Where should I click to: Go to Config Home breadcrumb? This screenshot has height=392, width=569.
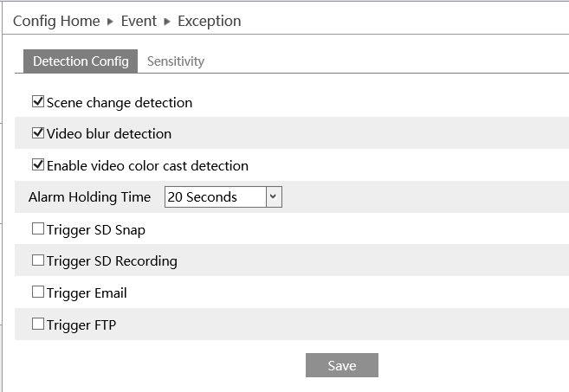click(56, 21)
